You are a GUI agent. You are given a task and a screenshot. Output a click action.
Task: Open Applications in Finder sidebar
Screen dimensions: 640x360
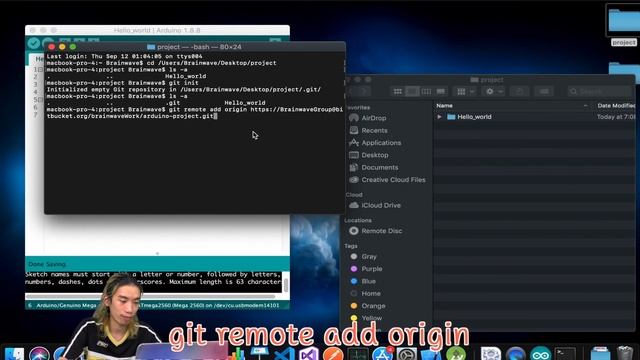[x=375, y=142]
